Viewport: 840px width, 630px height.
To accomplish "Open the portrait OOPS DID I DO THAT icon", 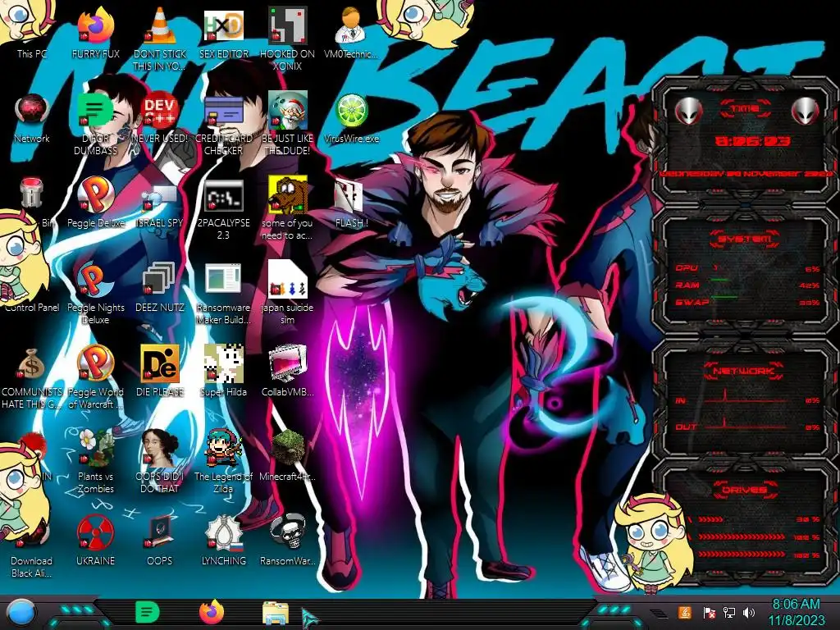I will pos(160,449).
